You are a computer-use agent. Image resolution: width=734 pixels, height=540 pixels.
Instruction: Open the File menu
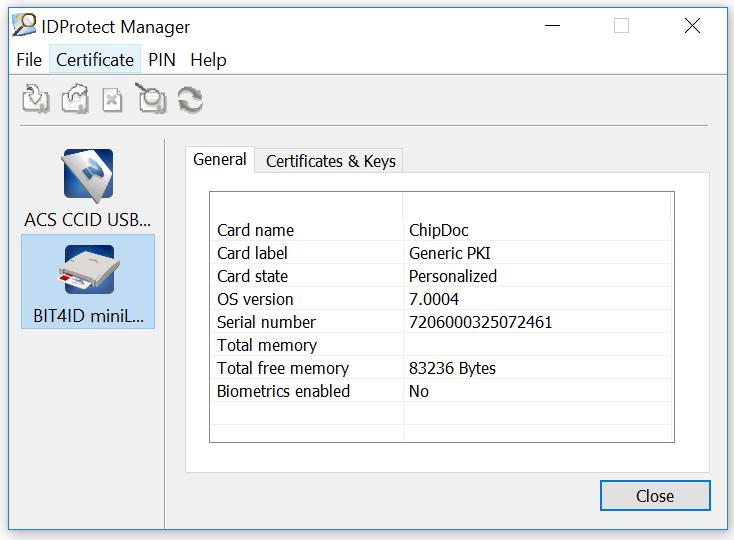pos(29,60)
